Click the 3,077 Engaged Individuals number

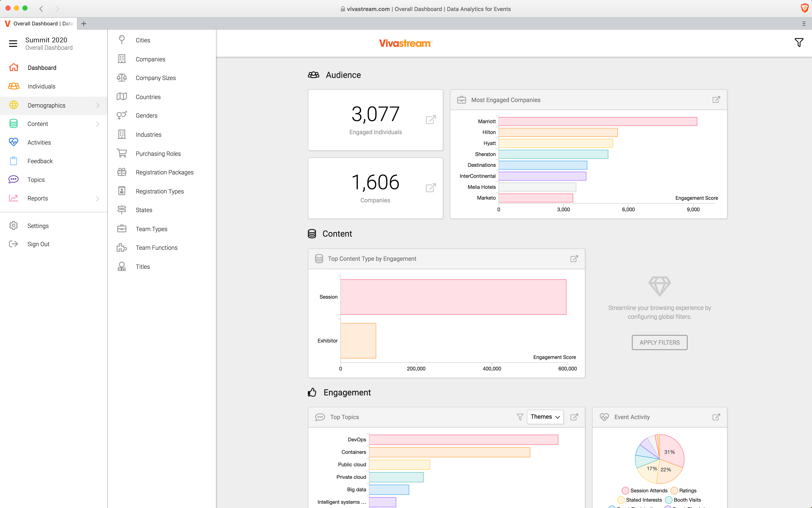click(x=376, y=114)
